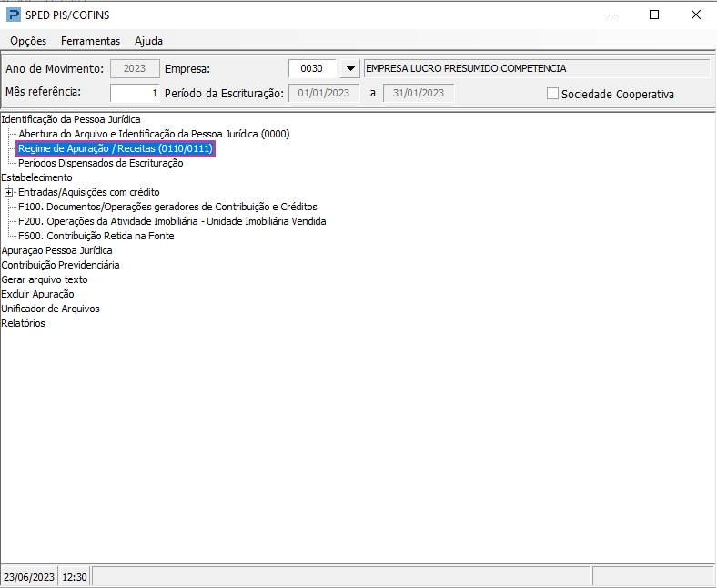This screenshot has height=588, width=717.
Task: Minimize the SPED PIS/COFINS window
Action: (x=613, y=15)
